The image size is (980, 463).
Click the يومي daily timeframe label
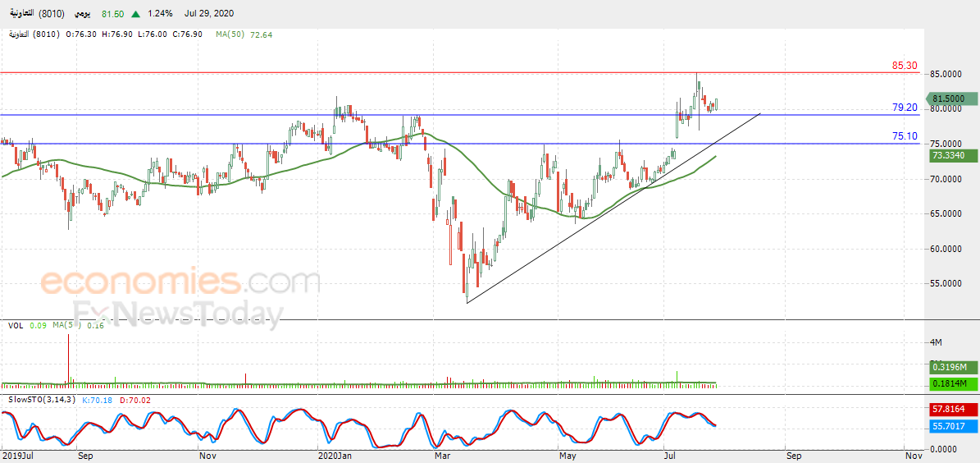83,12
